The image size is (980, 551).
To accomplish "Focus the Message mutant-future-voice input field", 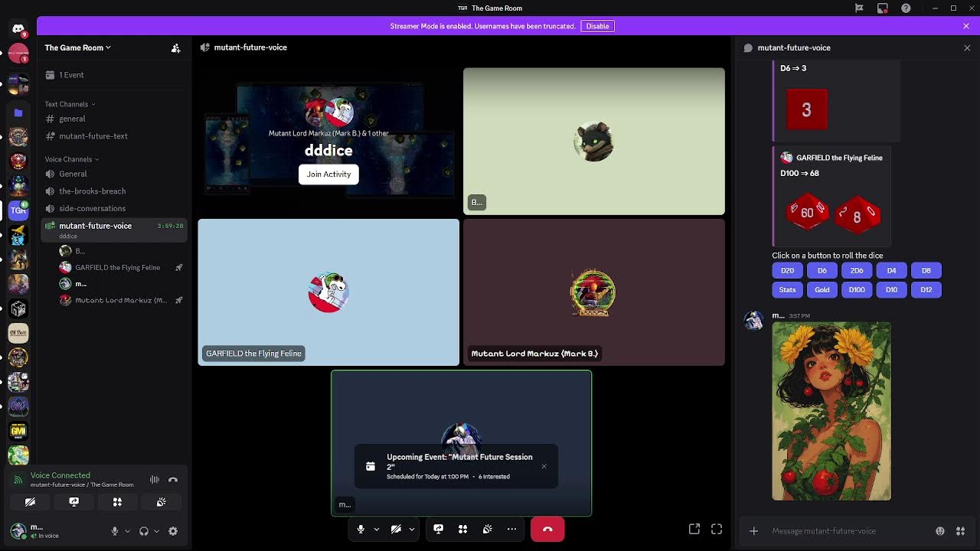I will (x=846, y=531).
